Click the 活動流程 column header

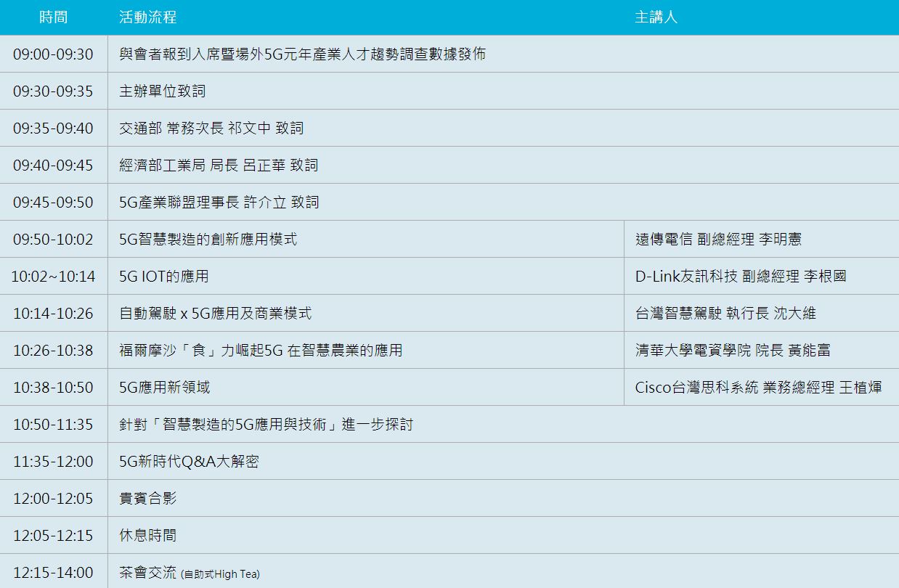coord(147,17)
